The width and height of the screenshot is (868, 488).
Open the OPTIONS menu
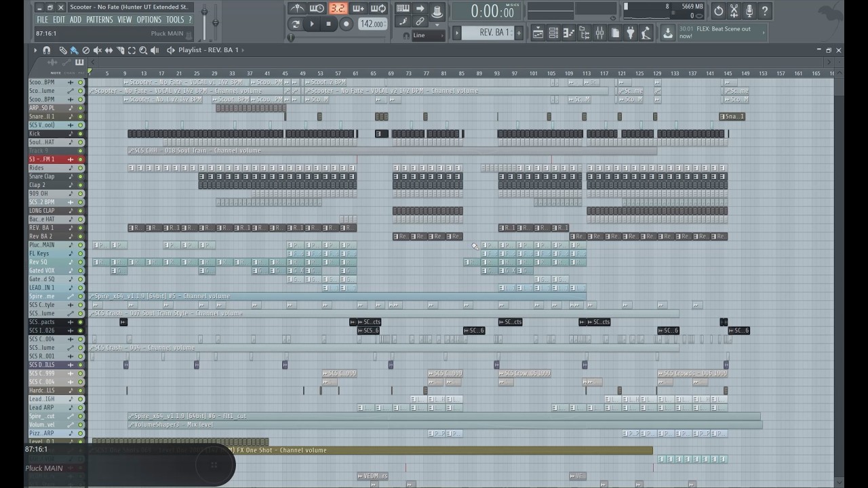click(x=149, y=20)
